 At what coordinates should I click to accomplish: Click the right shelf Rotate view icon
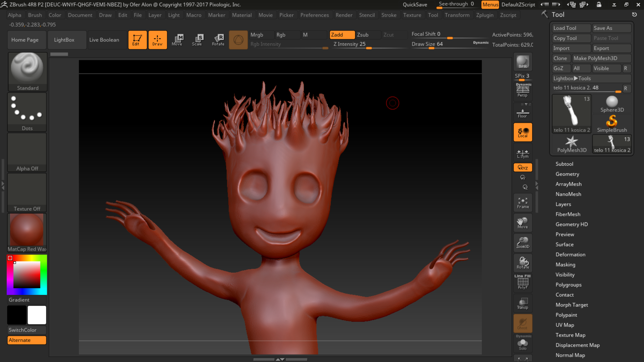point(523,263)
